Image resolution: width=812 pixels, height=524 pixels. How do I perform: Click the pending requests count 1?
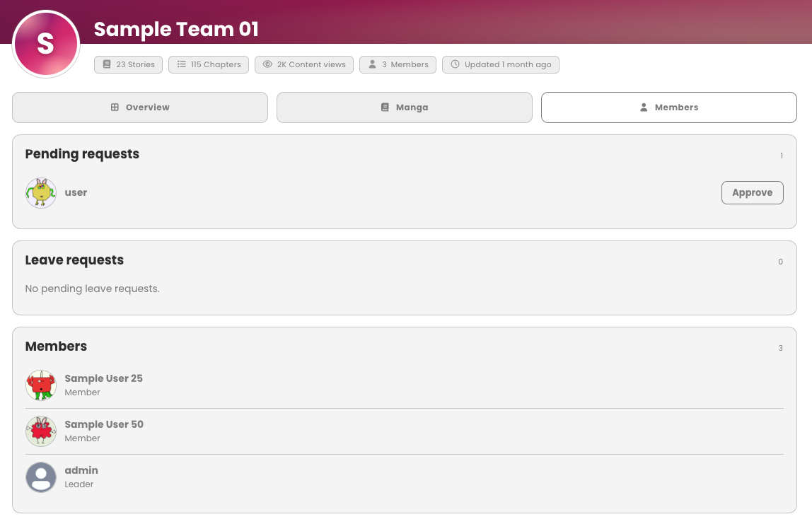click(x=782, y=156)
